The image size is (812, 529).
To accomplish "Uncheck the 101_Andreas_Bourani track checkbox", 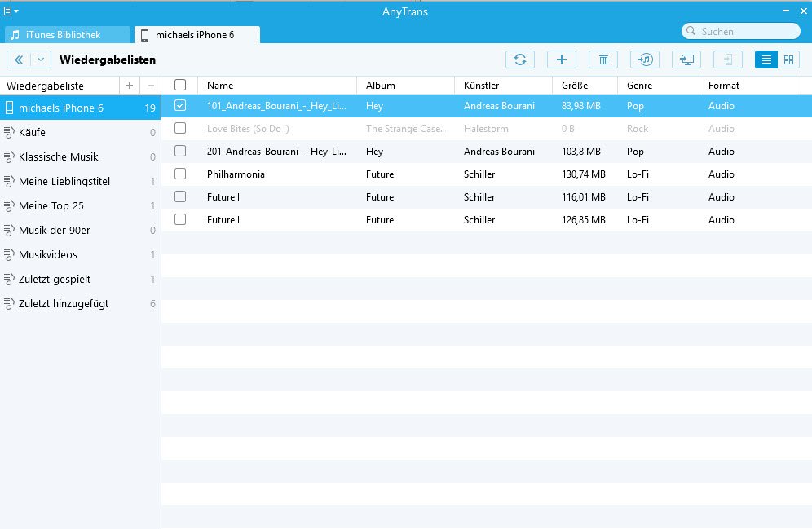I will click(x=180, y=106).
